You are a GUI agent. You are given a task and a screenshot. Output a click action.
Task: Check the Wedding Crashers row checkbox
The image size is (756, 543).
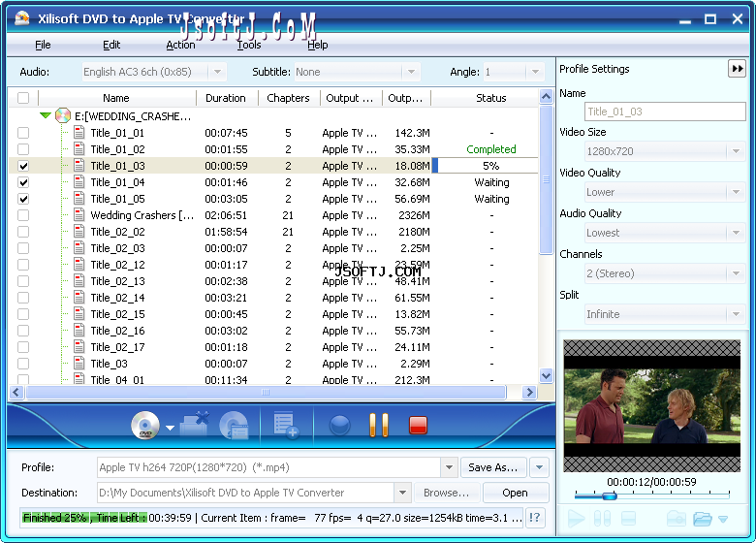(23, 215)
